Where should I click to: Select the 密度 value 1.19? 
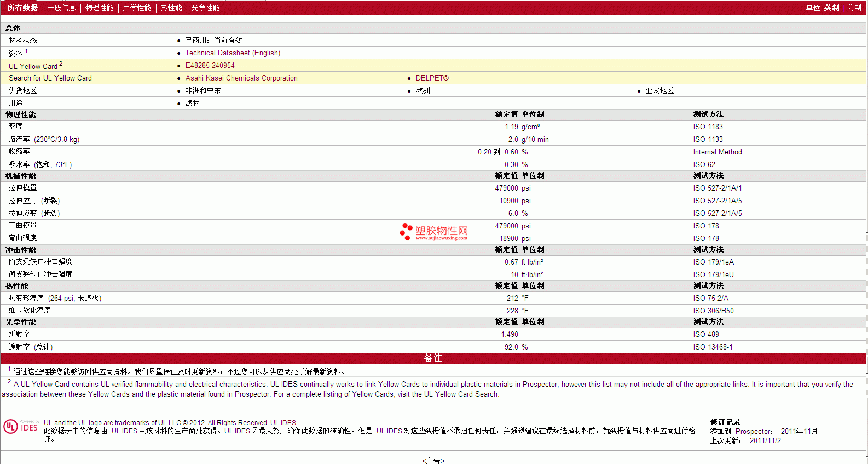[x=511, y=127]
